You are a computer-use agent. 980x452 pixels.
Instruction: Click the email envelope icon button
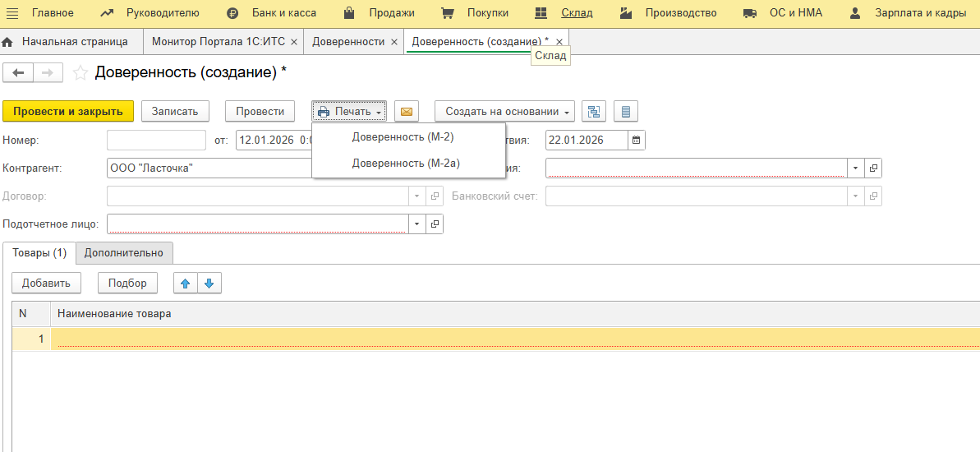point(407,112)
